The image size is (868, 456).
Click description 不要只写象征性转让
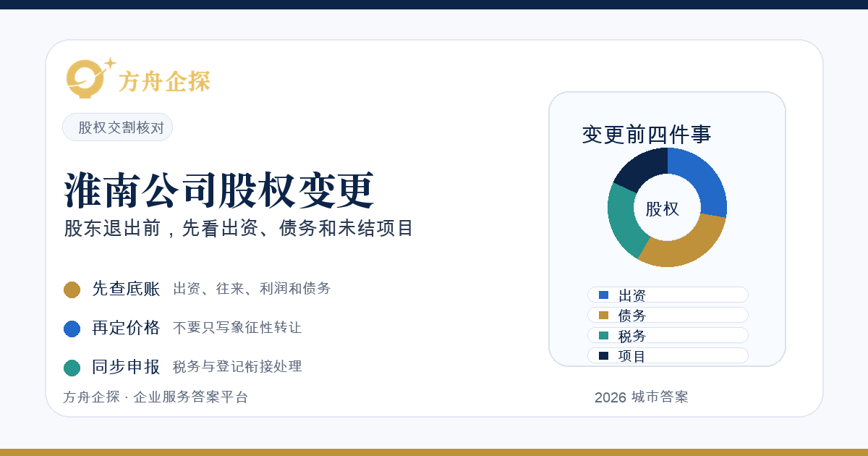237,328
